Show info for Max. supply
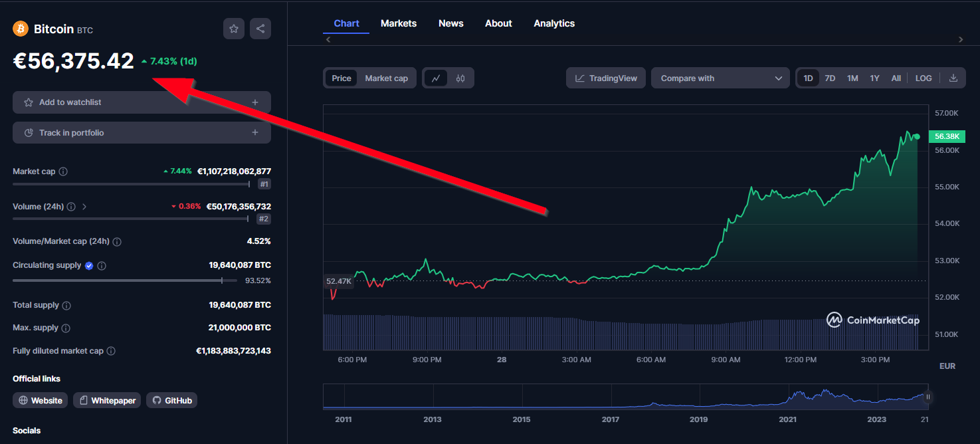The height and width of the screenshot is (444, 980). tap(66, 328)
